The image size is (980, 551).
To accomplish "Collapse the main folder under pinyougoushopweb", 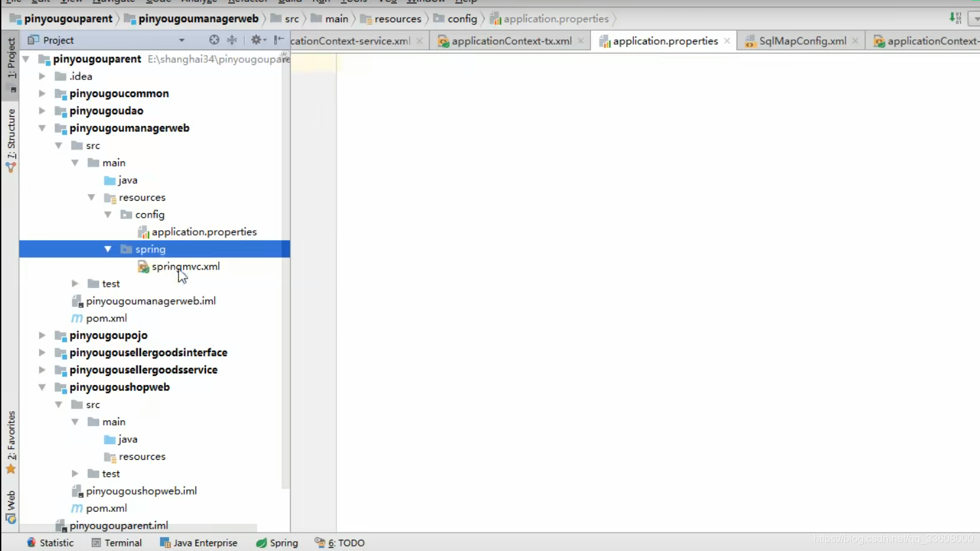I will point(75,422).
